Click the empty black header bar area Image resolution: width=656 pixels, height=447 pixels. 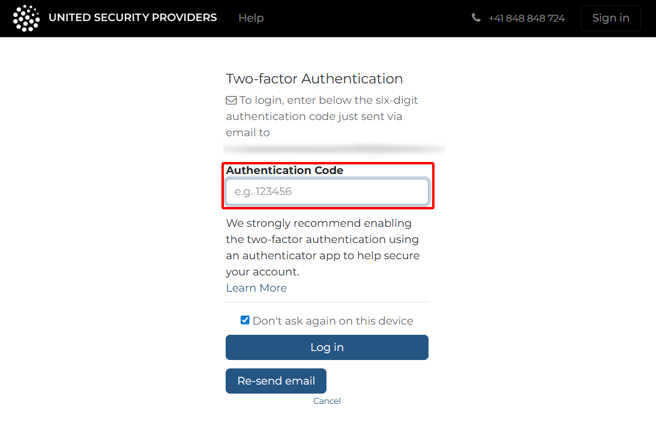[370, 18]
